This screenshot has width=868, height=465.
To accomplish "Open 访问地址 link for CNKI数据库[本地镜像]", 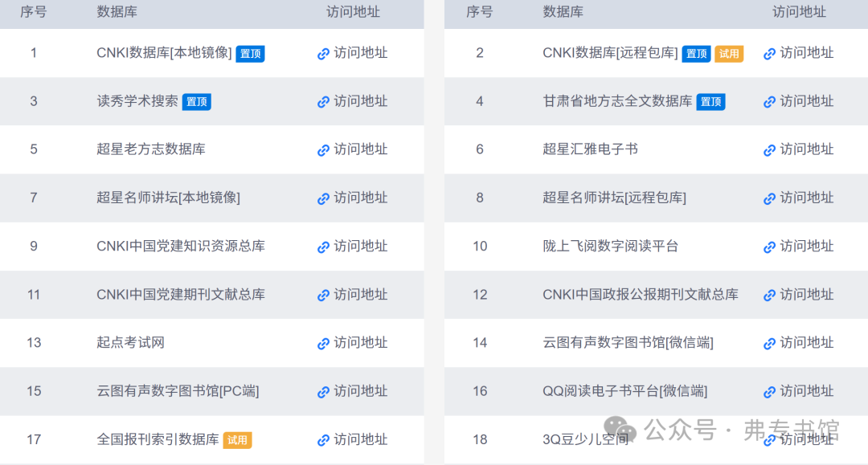I will tap(360, 52).
